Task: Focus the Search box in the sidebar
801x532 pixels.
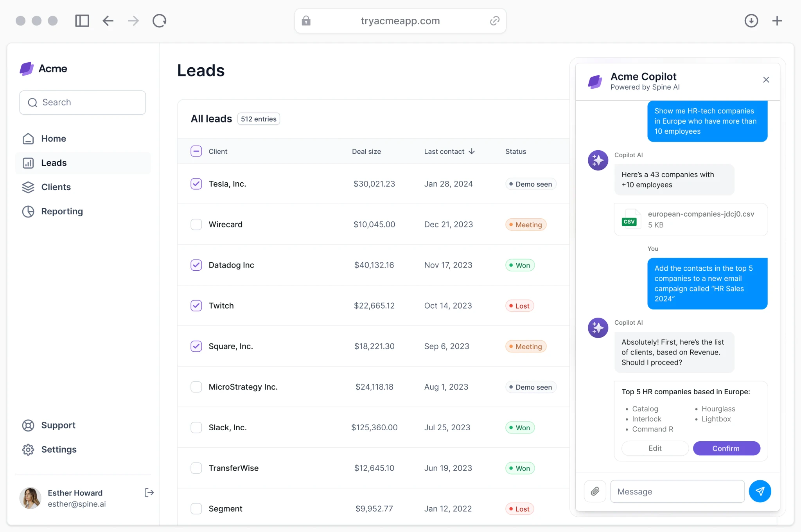Action: (83, 102)
